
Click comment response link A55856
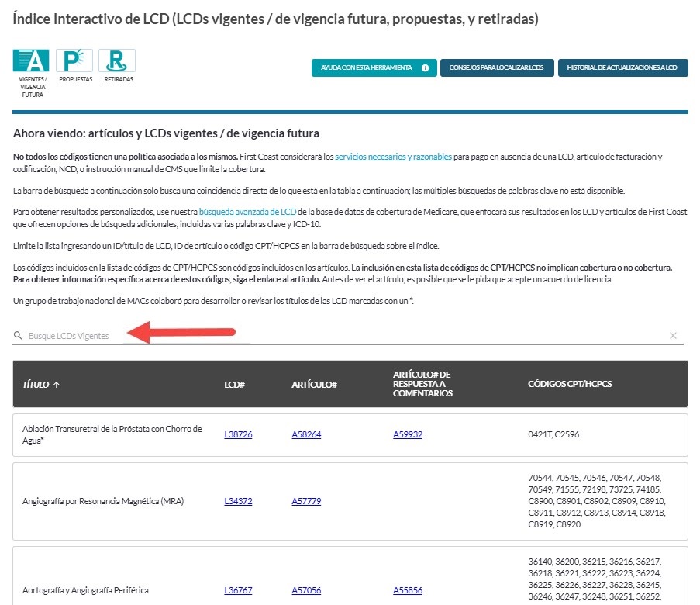[x=408, y=590]
